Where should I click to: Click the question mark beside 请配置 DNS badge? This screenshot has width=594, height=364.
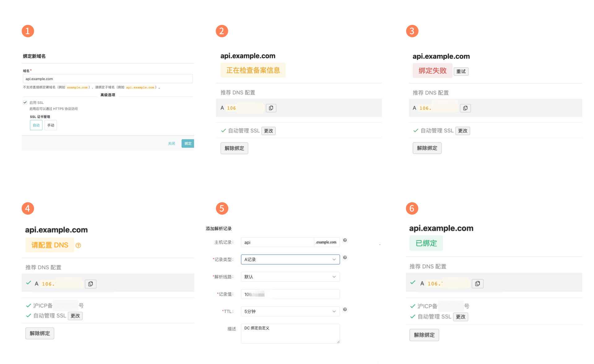[x=78, y=245]
